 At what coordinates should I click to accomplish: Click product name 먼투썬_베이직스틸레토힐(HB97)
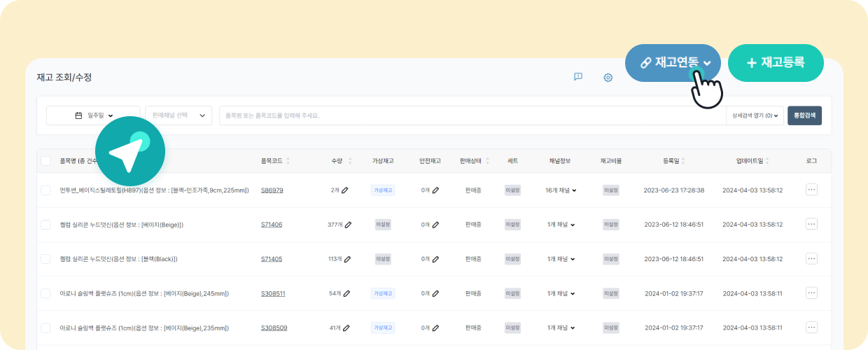(101, 190)
